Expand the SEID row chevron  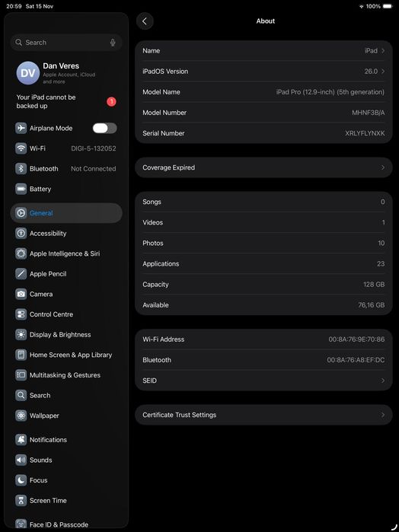click(x=383, y=381)
